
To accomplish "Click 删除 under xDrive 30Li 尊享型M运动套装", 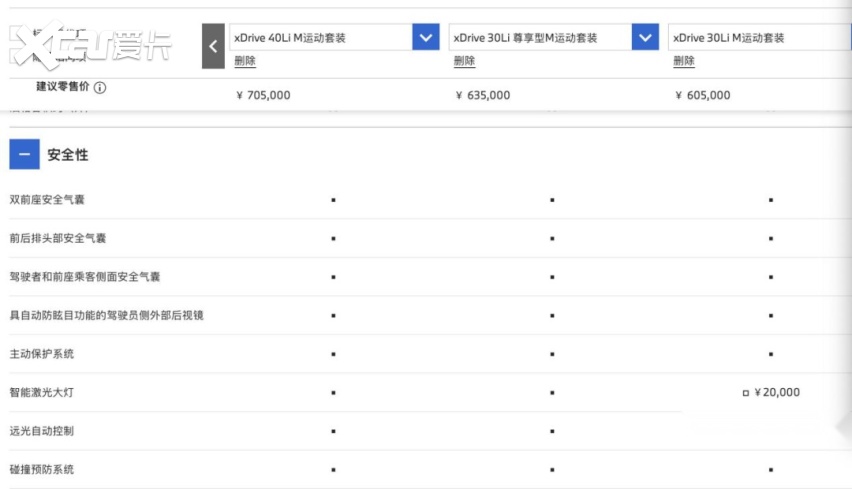I will 464,61.
